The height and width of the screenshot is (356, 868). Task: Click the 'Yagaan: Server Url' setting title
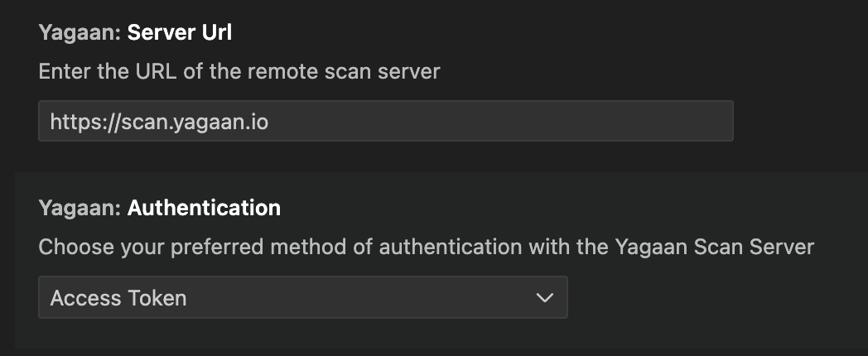click(x=133, y=34)
